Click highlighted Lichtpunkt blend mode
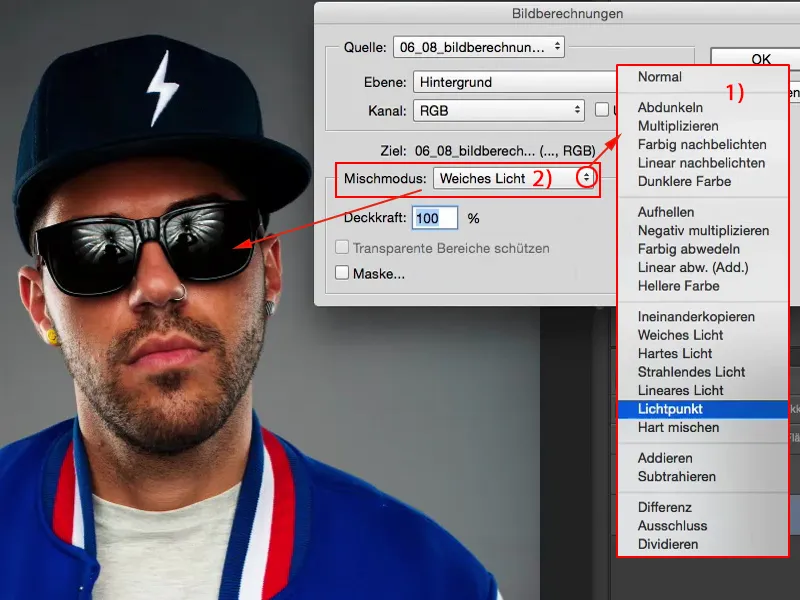800x600 pixels. point(703,409)
